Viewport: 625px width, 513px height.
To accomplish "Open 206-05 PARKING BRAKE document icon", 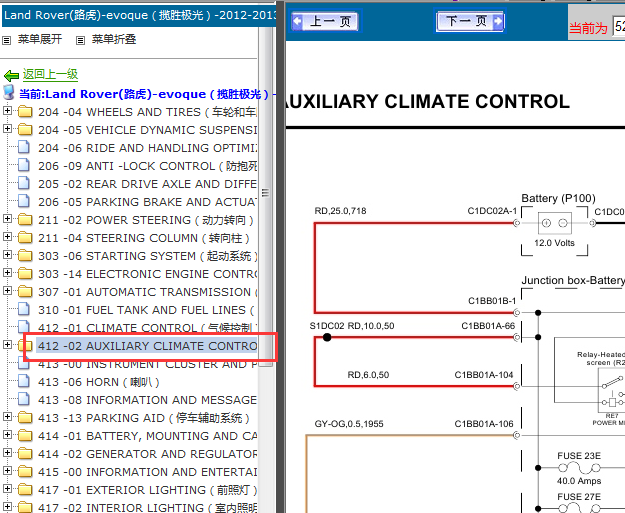I will tap(24, 201).
